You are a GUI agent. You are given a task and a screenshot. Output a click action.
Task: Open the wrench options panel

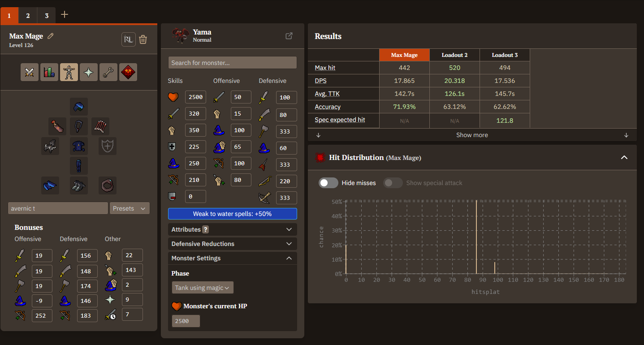108,72
